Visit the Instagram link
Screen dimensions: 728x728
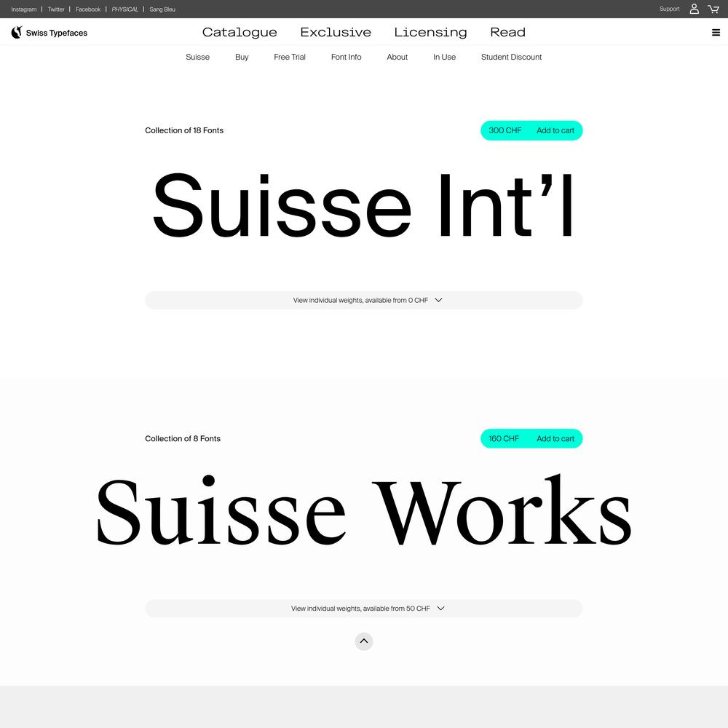click(x=24, y=9)
